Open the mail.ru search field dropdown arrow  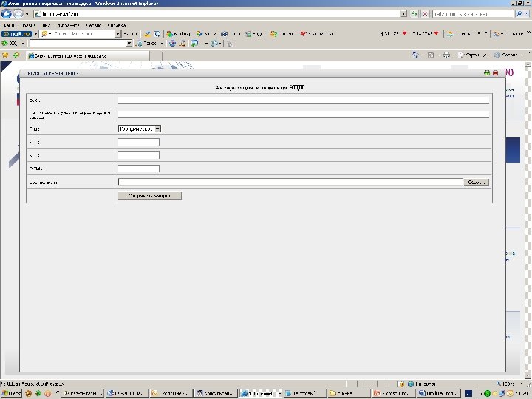point(117,34)
